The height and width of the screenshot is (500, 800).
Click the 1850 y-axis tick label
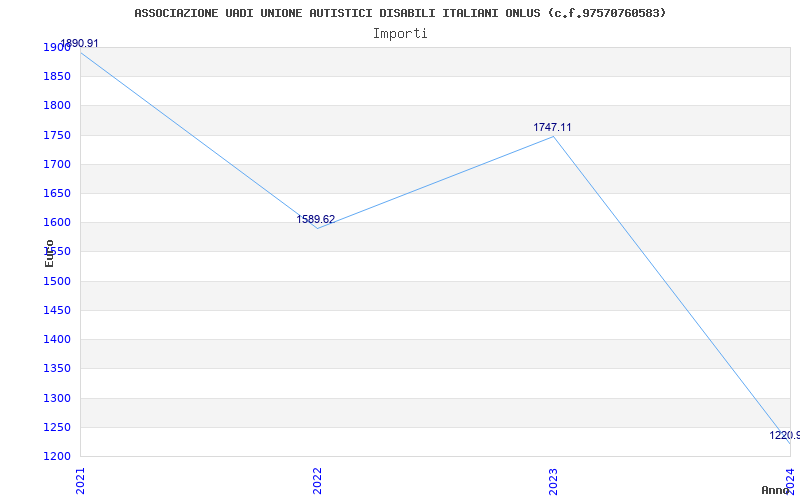(57, 77)
